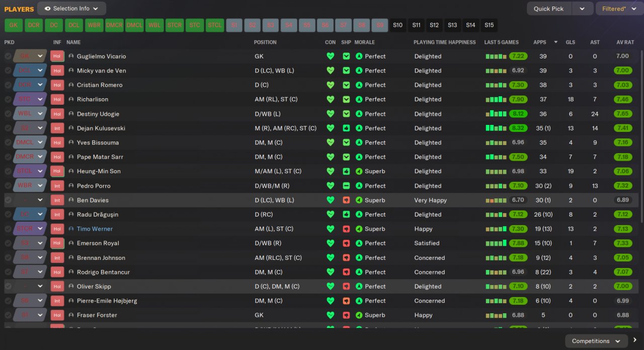644x350 pixels.
Task: Click condition heart for Brennan Johnson
Action: 330,258
